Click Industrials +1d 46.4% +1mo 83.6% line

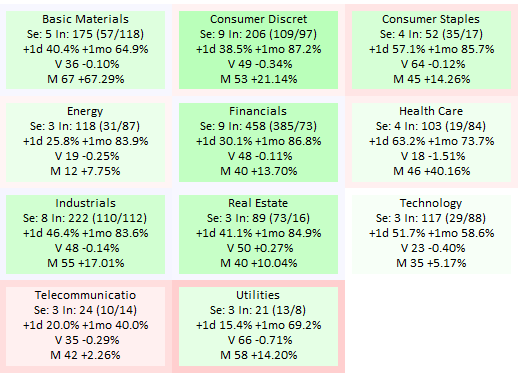(85, 233)
